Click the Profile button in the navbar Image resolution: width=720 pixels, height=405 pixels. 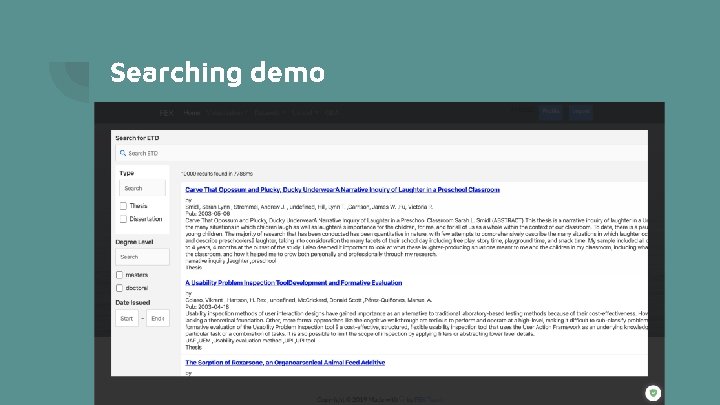(551, 112)
